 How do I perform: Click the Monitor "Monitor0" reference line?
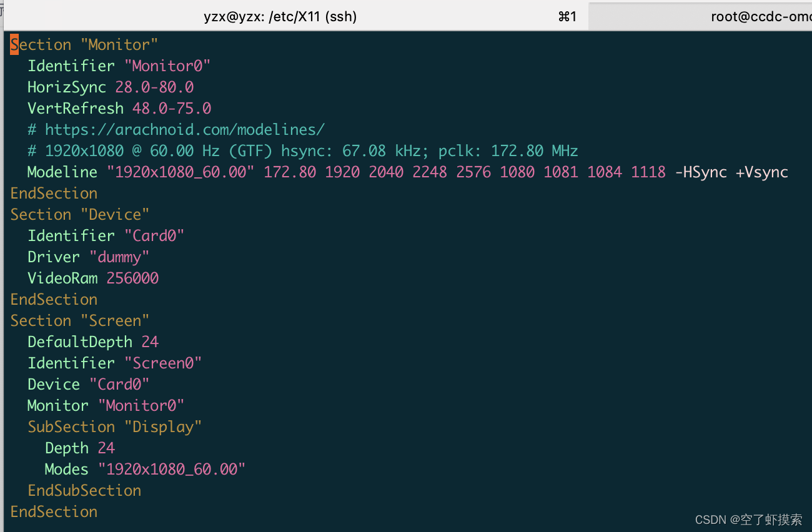105,405
